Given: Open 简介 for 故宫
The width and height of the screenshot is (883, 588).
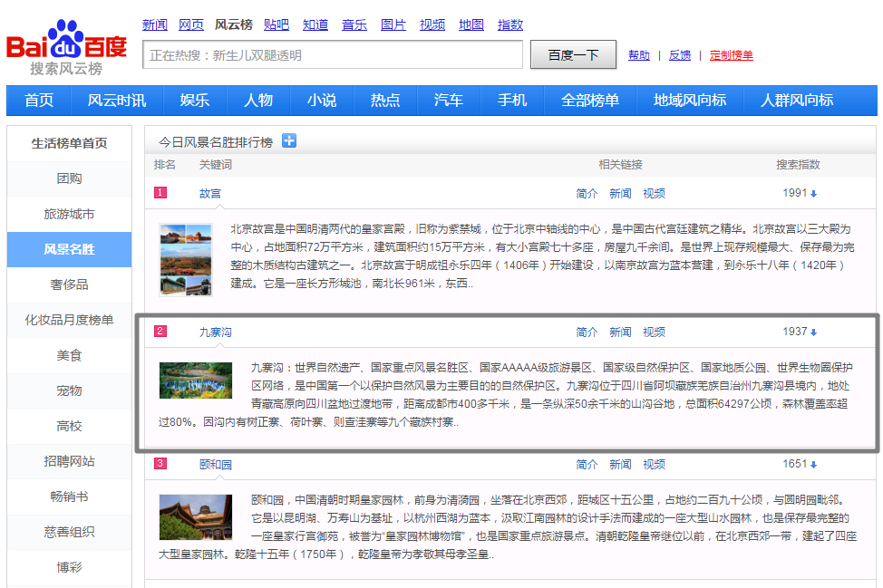Looking at the screenshot, I should coord(587,194).
